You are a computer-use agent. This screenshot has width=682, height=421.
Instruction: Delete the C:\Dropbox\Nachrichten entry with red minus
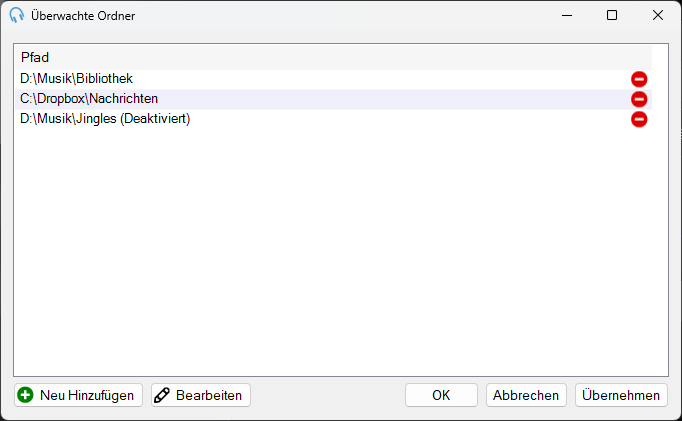tap(639, 99)
